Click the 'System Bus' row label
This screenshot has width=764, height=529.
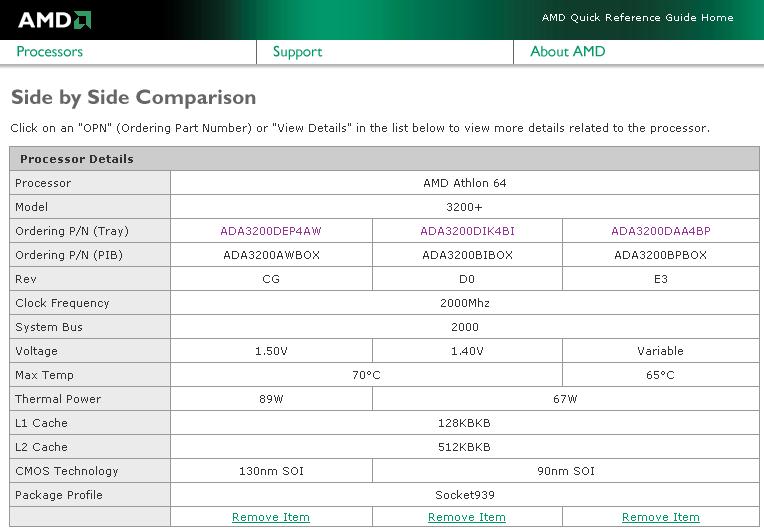pos(49,327)
